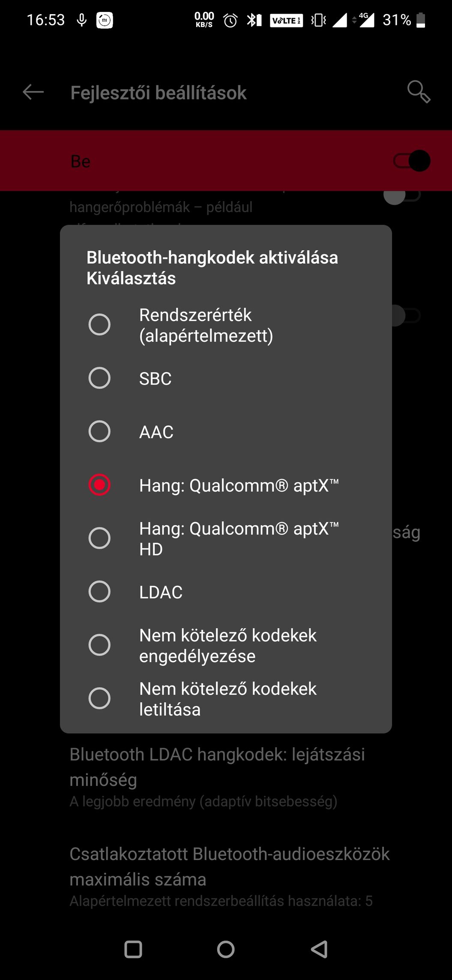Image resolution: width=452 pixels, height=980 pixels.
Task: Tap the recent apps square button
Action: click(x=133, y=949)
